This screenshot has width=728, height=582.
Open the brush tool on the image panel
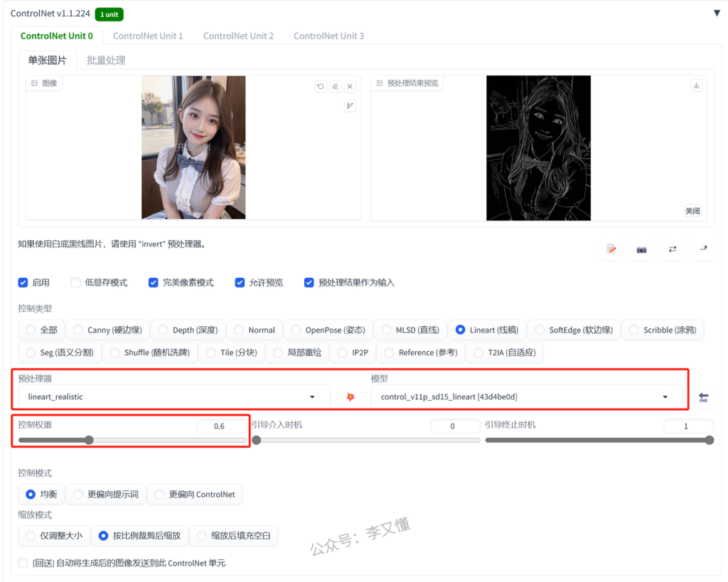[x=350, y=106]
